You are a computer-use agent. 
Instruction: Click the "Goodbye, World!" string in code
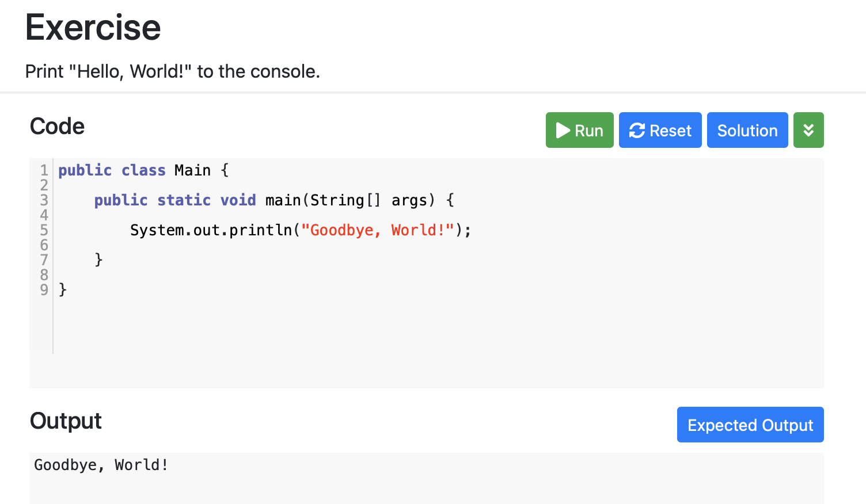[x=377, y=230]
